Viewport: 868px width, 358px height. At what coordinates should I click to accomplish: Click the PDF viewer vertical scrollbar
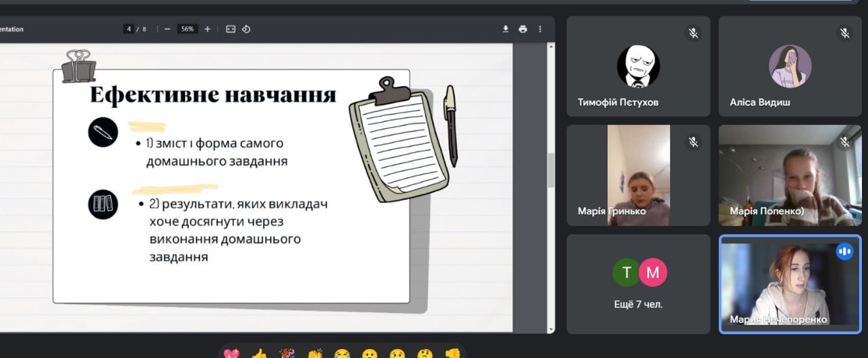click(551, 170)
